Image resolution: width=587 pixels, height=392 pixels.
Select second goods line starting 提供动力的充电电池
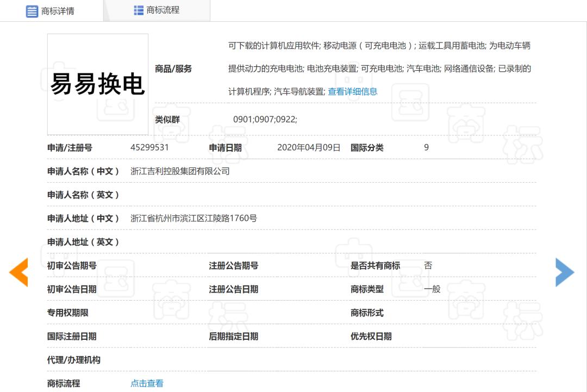(x=379, y=69)
